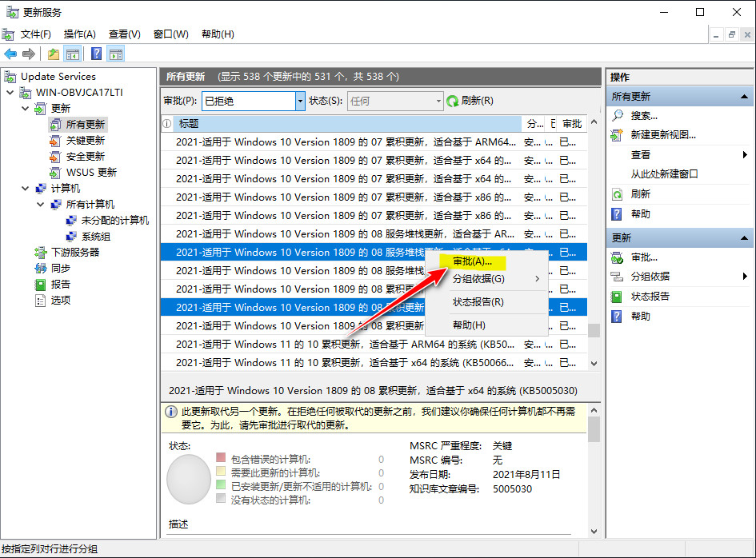The width and height of the screenshot is (756, 558).
Task: Select 关键更新 in the tree
Action: point(85,141)
